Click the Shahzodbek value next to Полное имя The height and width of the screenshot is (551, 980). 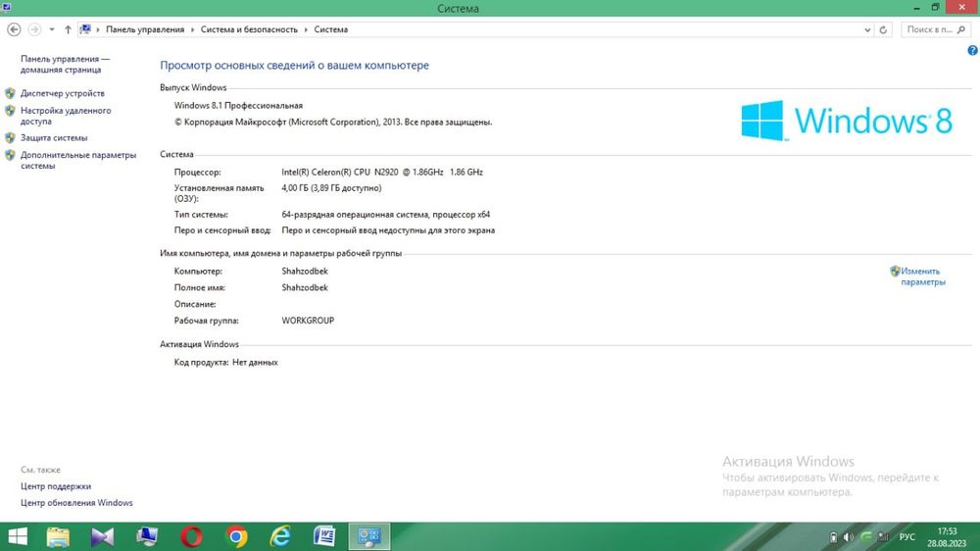[305, 287]
